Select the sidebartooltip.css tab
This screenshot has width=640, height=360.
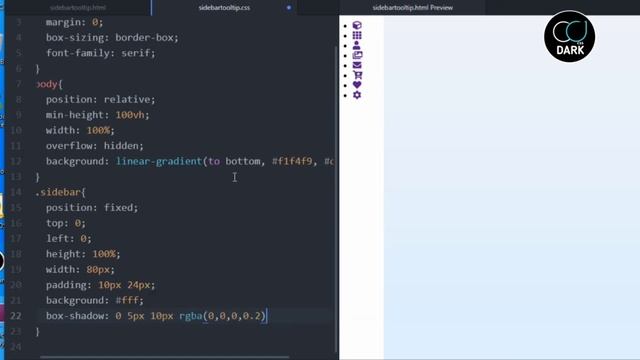224,7
